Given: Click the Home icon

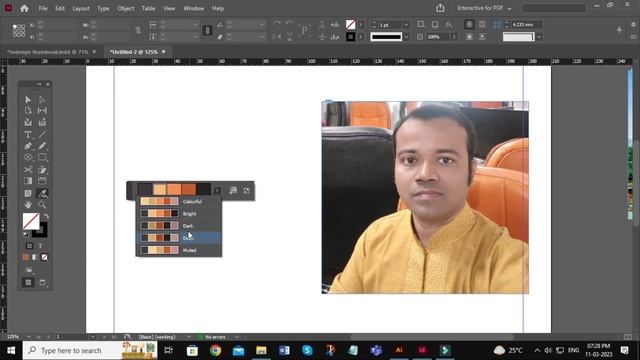Looking at the screenshot, I should [24, 8].
